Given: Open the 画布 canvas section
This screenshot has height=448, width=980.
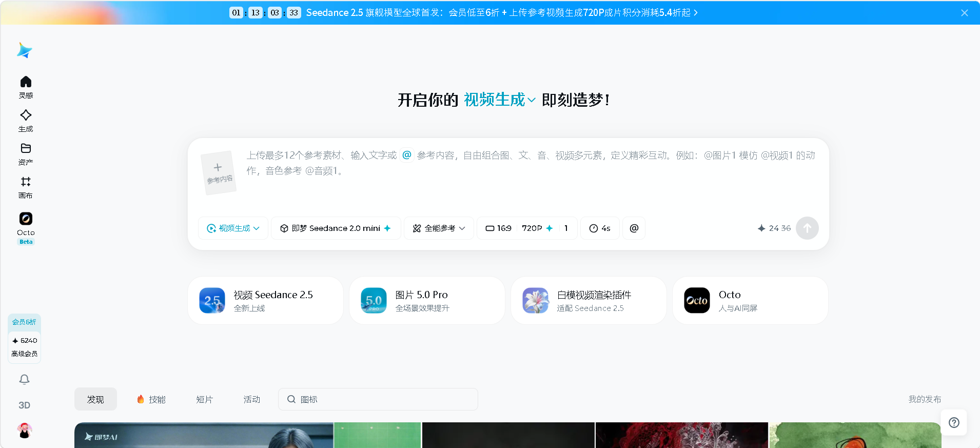Looking at the screenshot, I should [26, 187].
